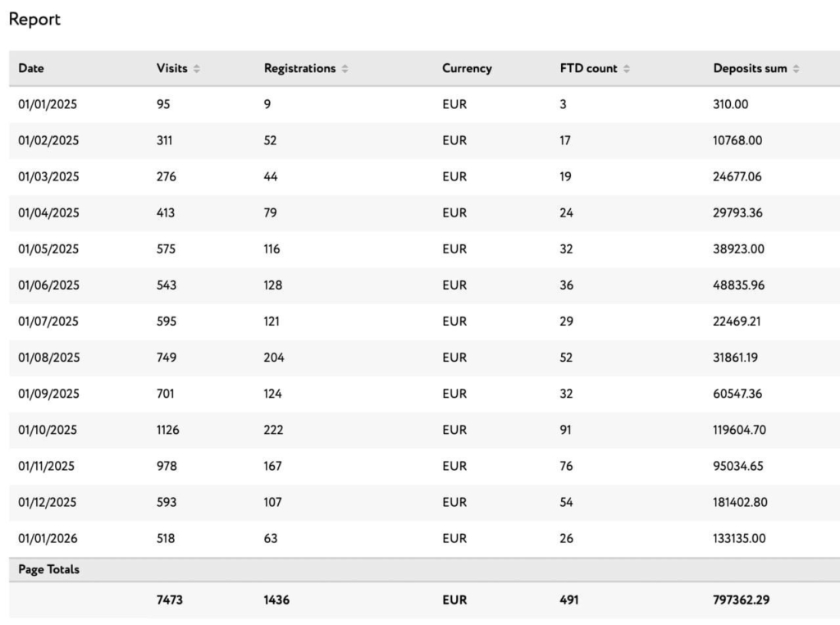This screenshot has width=840, height=625.
Task: Click the Deposits sum column header
Action: 750,69
